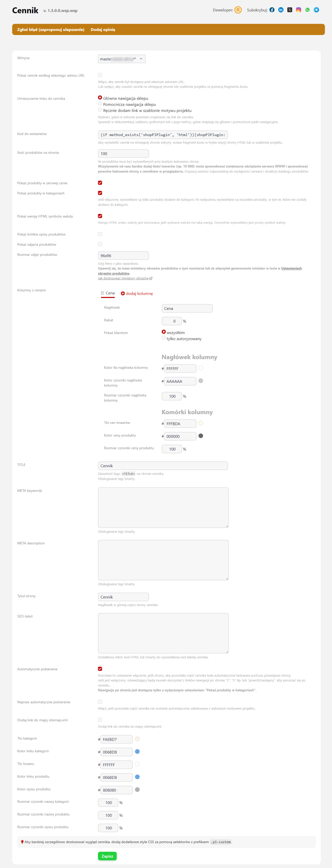332x868 pixels.
Task: Open the developer logo link
Action: coord(238,10)
